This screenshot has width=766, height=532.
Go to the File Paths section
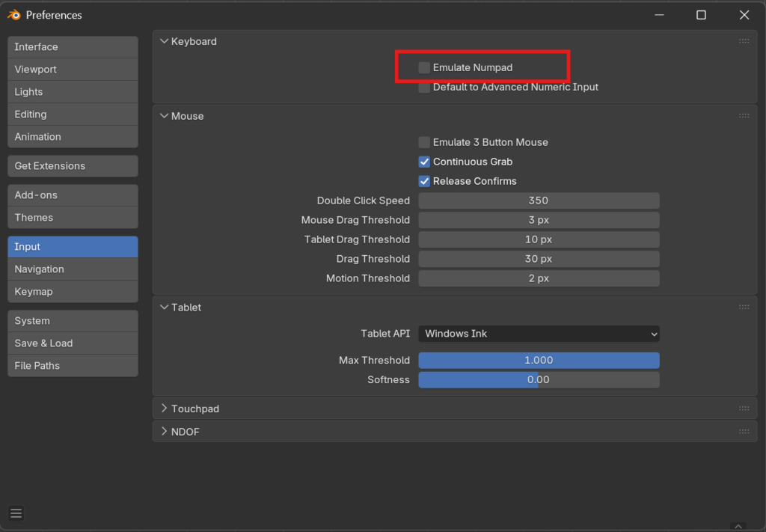[73, 366]
